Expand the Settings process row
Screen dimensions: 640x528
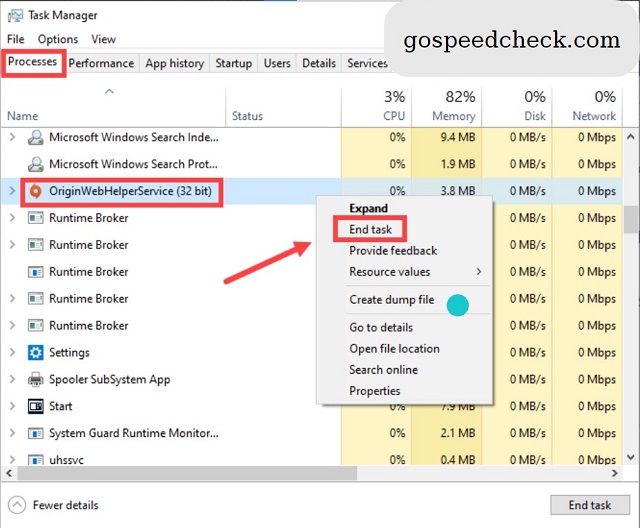[12, 352]
